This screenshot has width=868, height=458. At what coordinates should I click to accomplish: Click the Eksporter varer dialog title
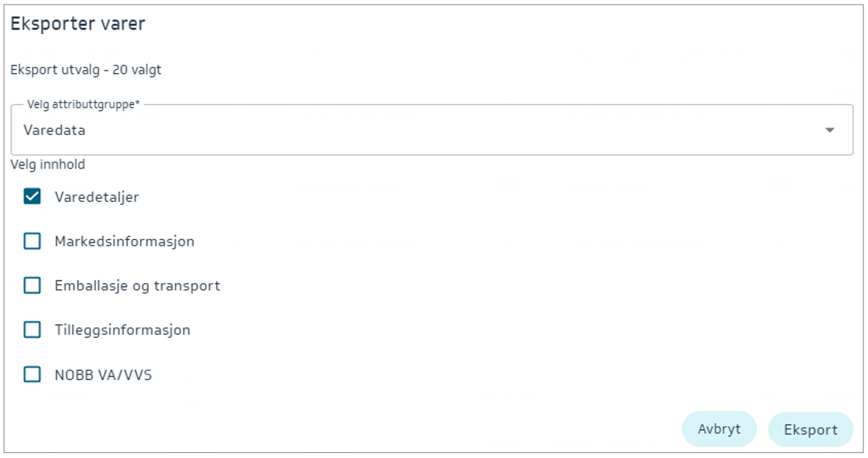(77, 24)
